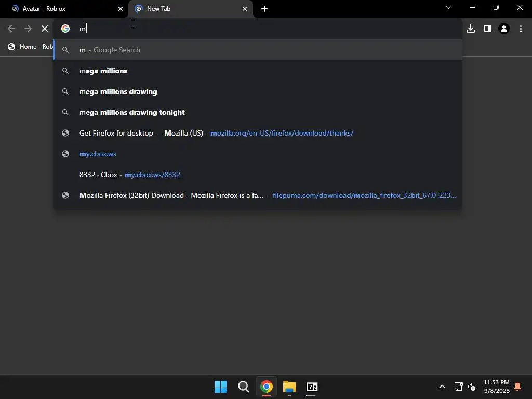Select the New Tab tab
This screenshot has width=532, height=399.
[x=191, y=9]
